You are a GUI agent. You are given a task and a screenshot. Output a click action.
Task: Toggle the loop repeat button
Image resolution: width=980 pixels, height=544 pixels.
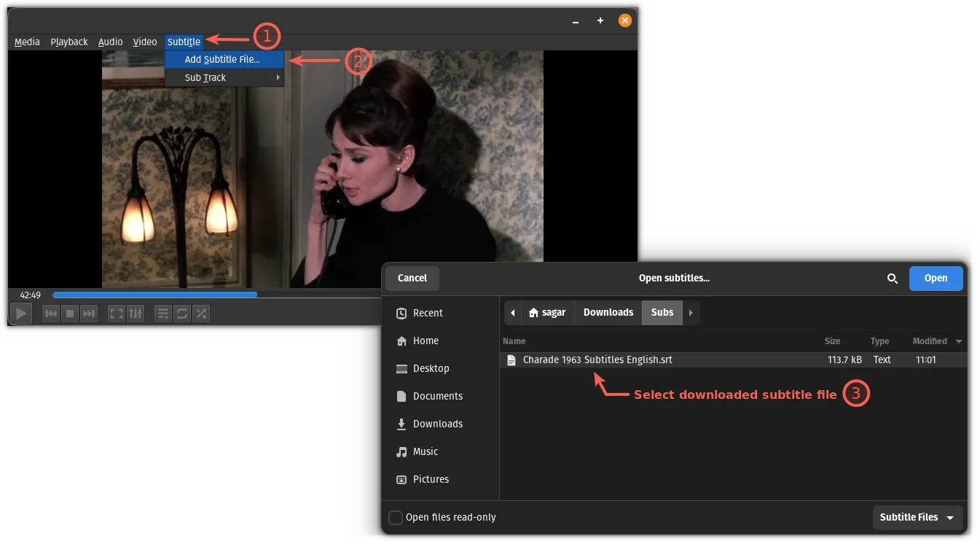coord(182,314)
